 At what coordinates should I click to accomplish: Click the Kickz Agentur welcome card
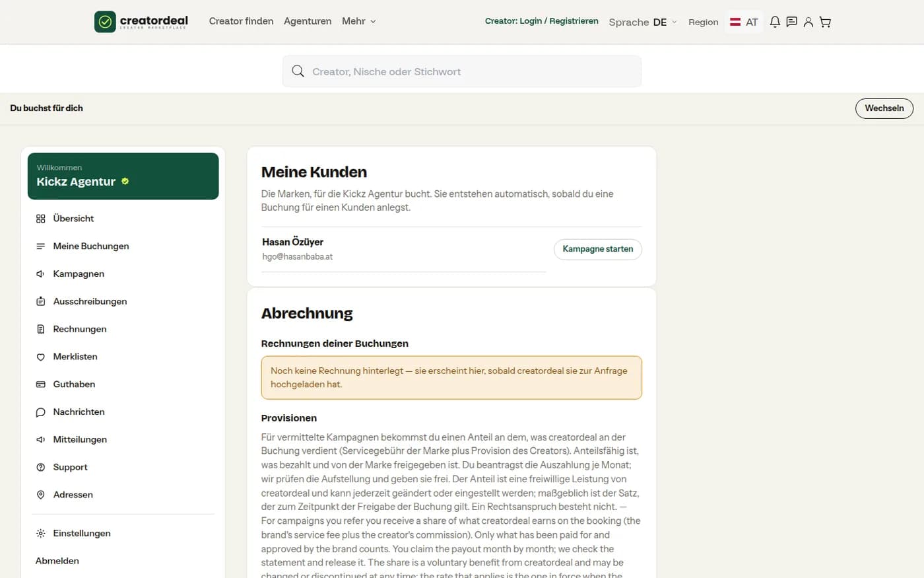pos(123,176)
